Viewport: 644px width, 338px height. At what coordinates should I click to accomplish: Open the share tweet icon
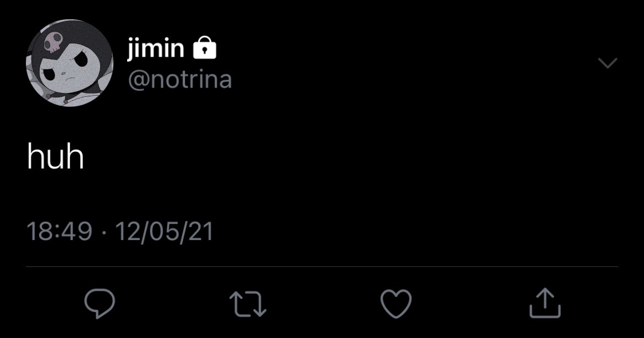(545, 303)
